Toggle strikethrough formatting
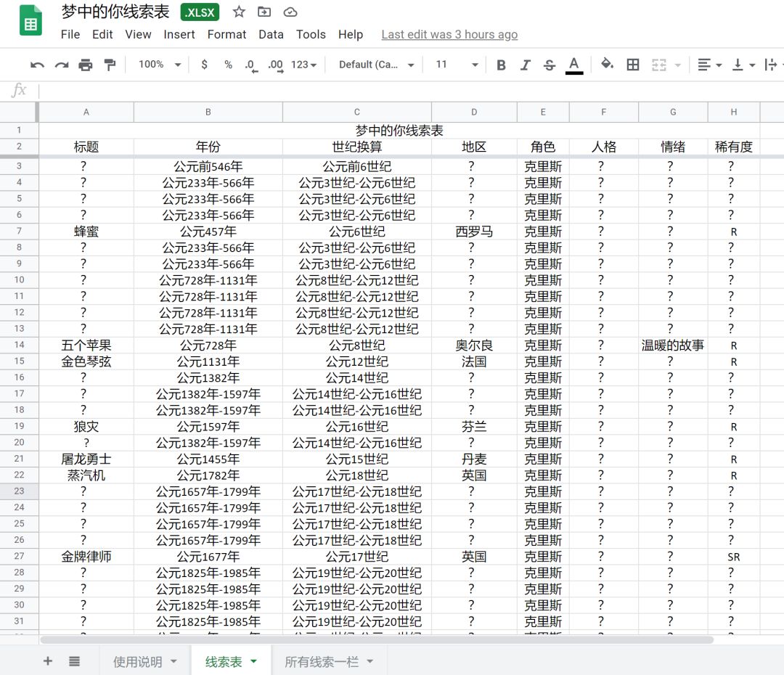Screen dimensions: 784x675 549,65
